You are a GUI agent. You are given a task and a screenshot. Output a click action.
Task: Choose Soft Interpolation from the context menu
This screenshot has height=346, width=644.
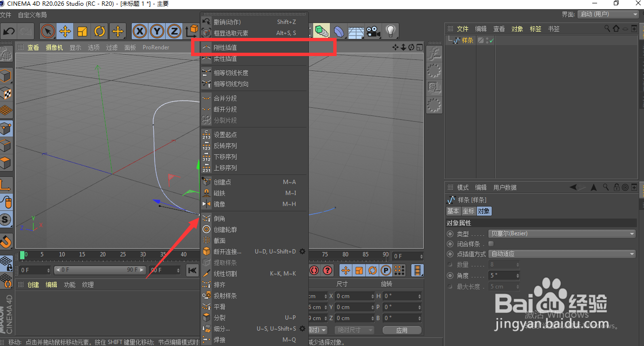click(254, 58)
